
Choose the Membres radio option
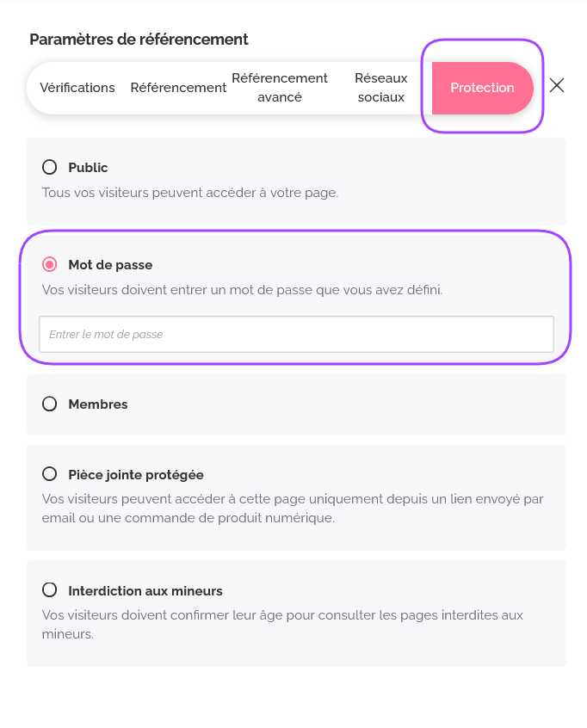[50, 404]
